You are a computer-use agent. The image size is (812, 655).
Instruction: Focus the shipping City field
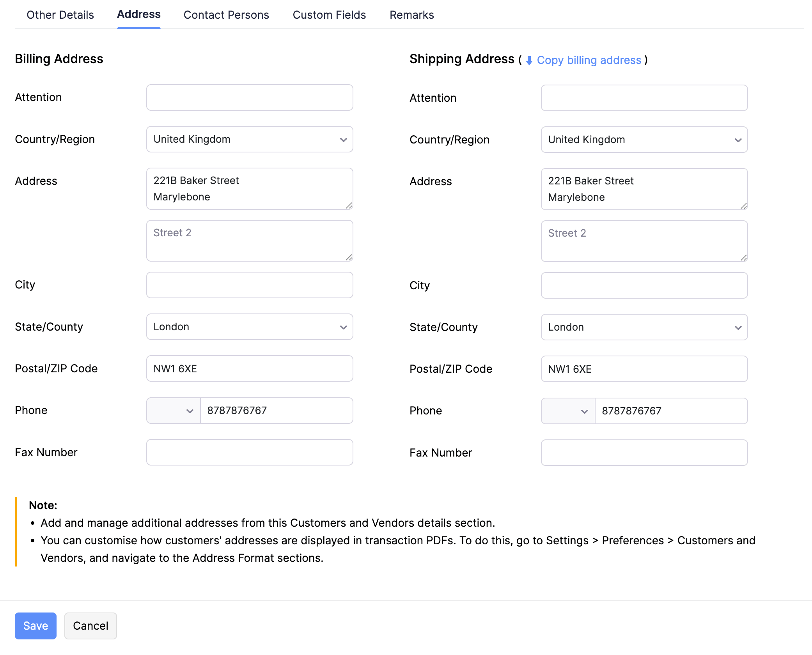(x=644, y=285)
